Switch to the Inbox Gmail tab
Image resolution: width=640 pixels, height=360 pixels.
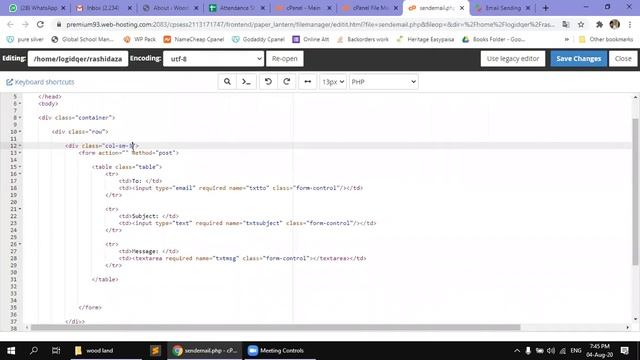(102, 8)
